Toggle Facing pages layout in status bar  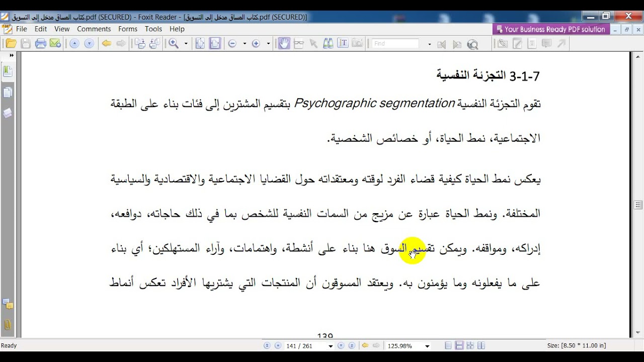(481, 346)
